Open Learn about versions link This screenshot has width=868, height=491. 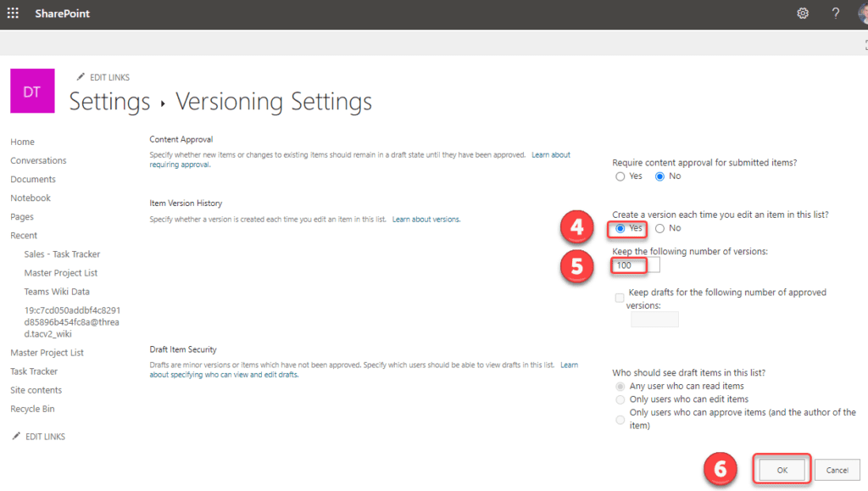426,219
